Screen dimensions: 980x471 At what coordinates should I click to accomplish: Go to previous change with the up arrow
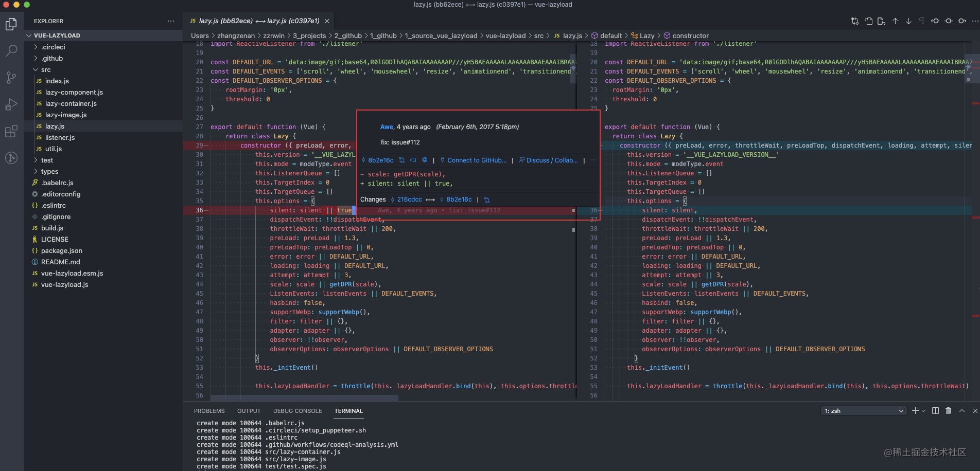(896, 21)
